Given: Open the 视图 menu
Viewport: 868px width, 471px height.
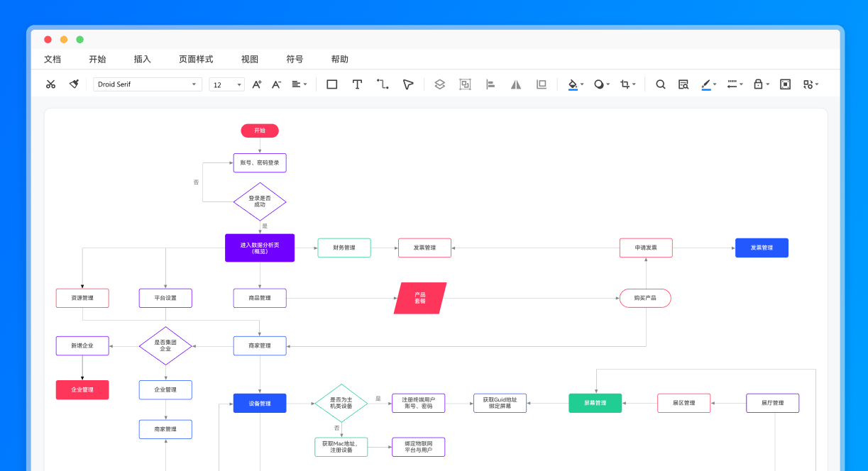Looking at the screenshot, I should point(250,60).
